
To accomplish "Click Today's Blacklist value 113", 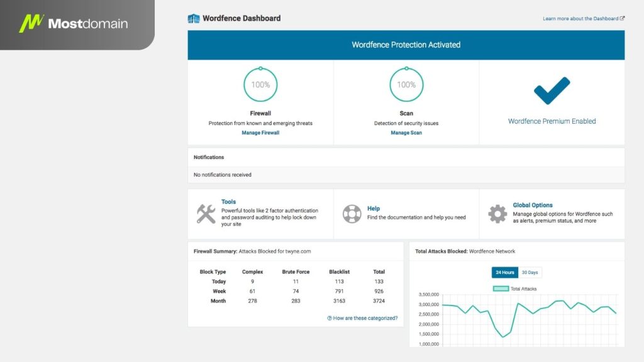I will (339, 282).
